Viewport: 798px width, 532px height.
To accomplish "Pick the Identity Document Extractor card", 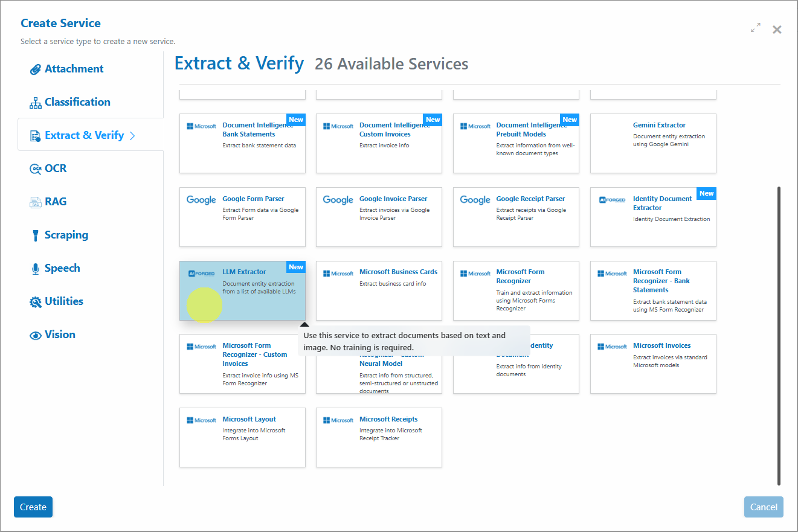I will tap(653, 217).
